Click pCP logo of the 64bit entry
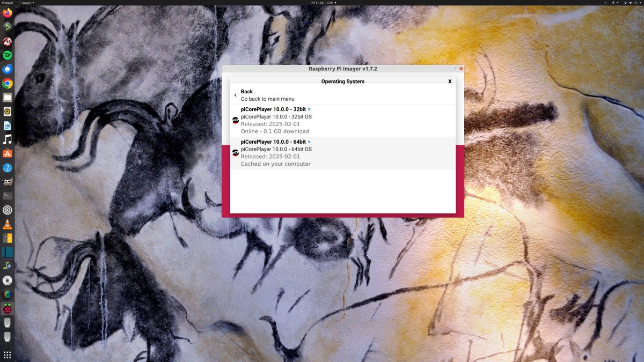The width and height of the screenshot is (644, 362). 235,153
